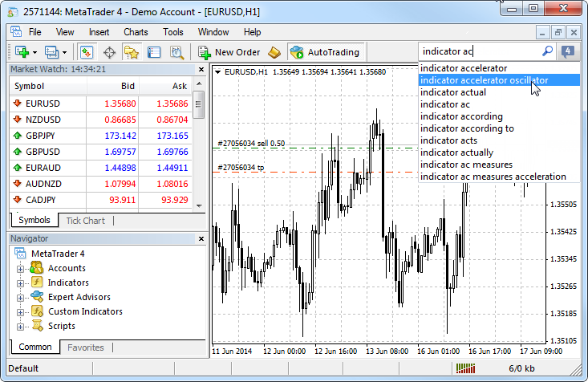Click the Market Watch scrollbar thumb
The width and height of the screenshot is (588, 382).
coord(199,104)
